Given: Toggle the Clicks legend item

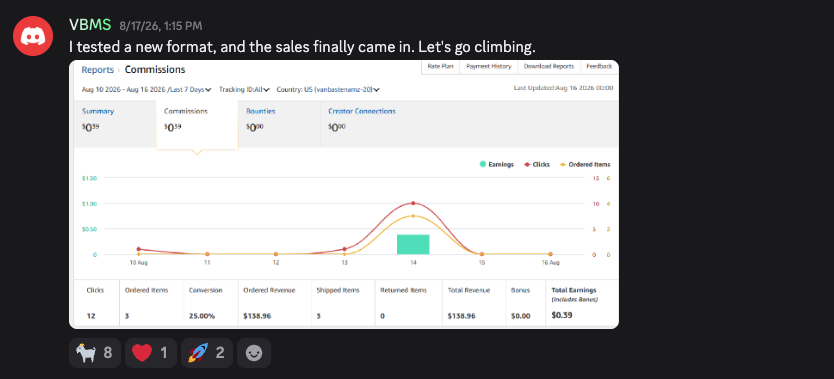Looking at the screenshot, I should [538, 165].
